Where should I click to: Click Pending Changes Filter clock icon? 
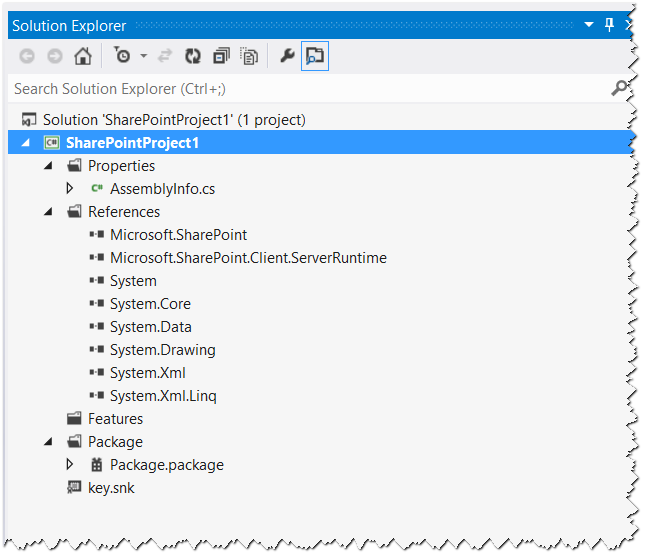pos(122,55)
